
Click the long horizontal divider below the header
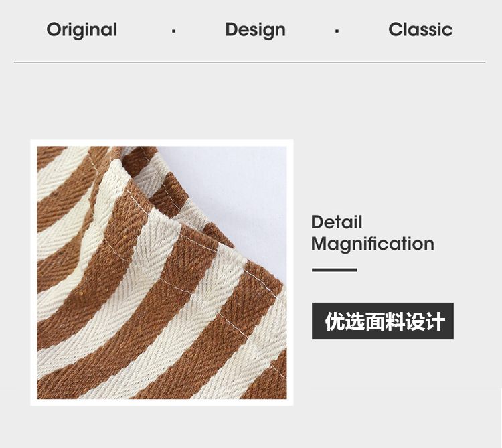(x=250, y=62)
